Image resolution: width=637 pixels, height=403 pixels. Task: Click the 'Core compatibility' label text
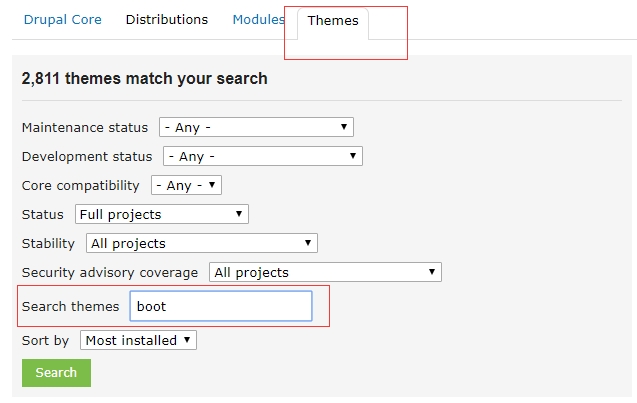(81, 186)
